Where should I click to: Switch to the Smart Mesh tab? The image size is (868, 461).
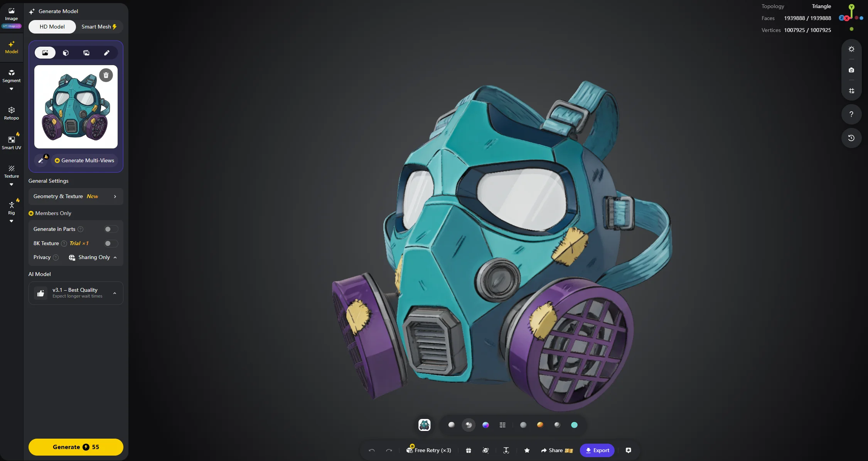[x=99, y=27]
